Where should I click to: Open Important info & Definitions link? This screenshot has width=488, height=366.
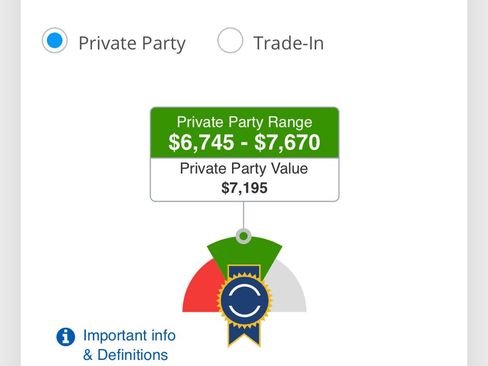coord(129,345)
